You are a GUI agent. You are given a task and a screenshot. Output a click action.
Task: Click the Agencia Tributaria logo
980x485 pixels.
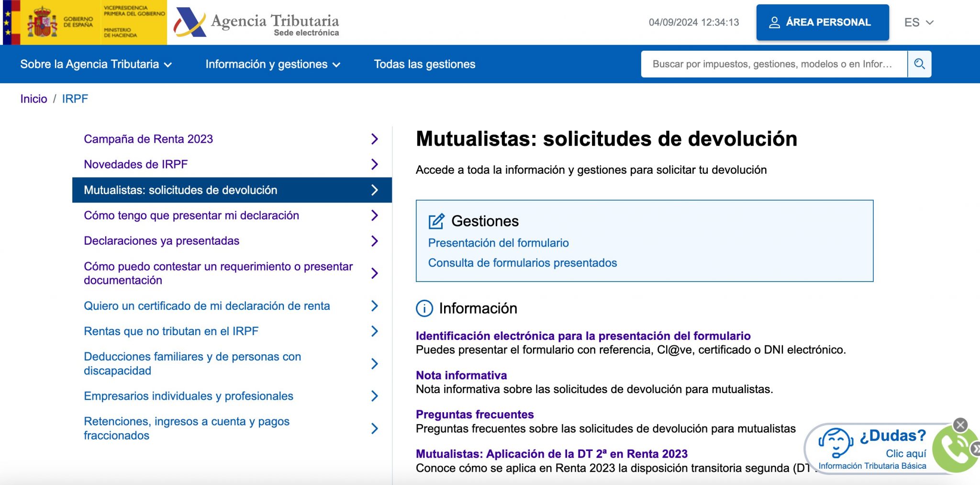coord(256,23)
